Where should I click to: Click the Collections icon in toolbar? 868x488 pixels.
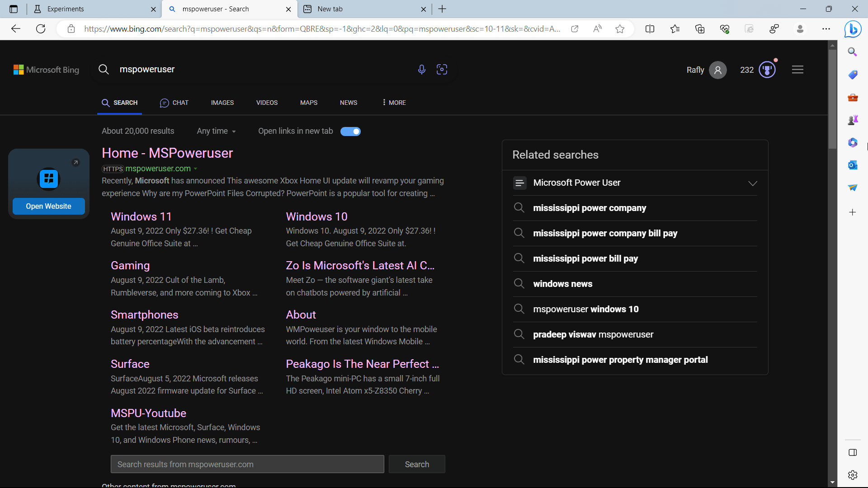pyautogui.click(x=700, y=28)
